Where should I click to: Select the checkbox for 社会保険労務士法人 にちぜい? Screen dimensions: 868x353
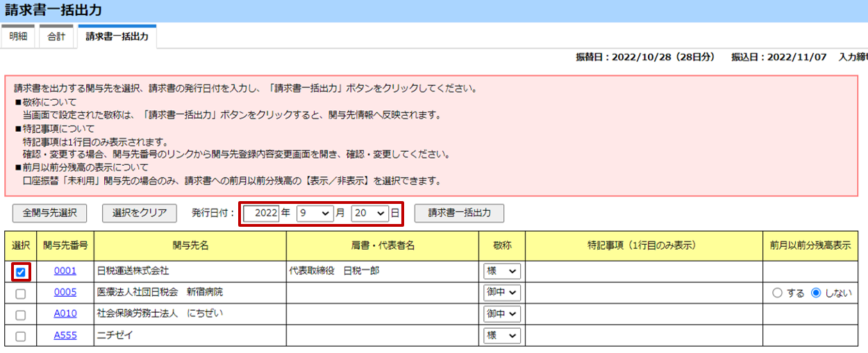coord(20,315)
